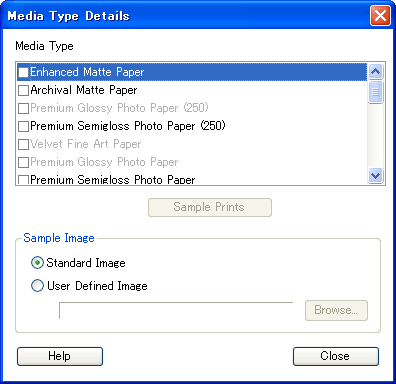Click the scroll up arrow in media list
The image size is (396, 384).
point(376,71)
